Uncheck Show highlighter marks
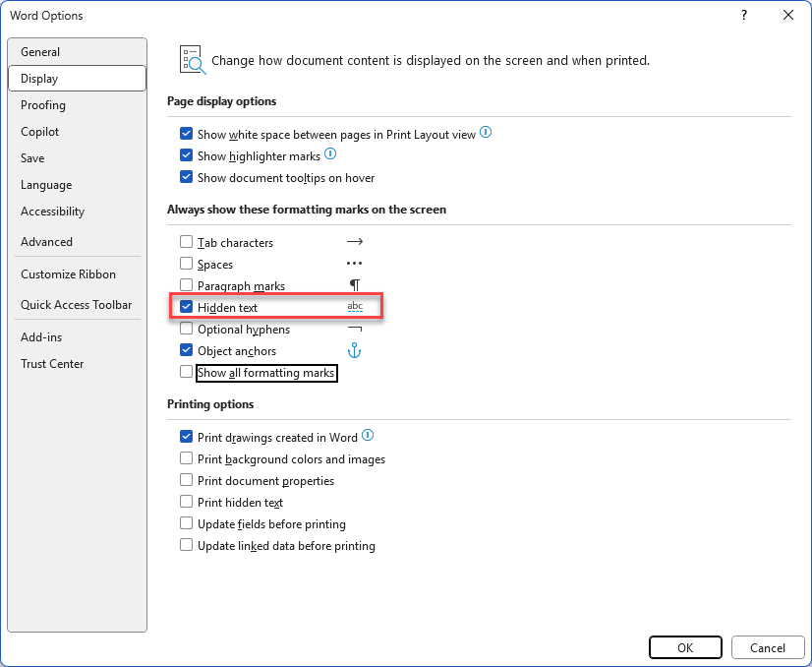Screen dimensions: 812x667 click(x=187, y=155)
